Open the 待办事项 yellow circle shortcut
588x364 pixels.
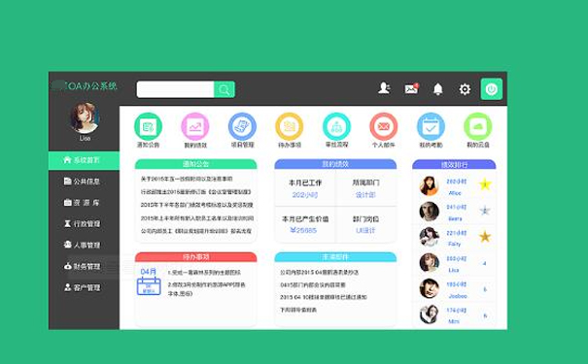[289, 126]
